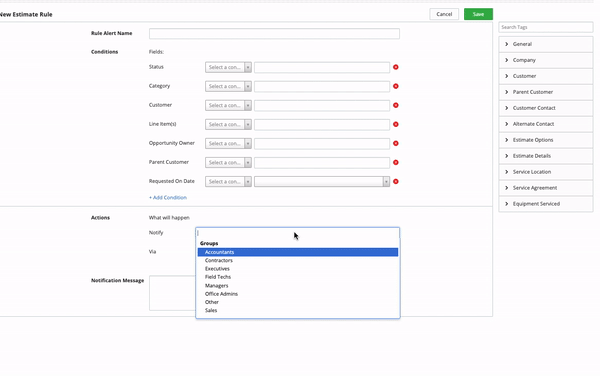Expand the General tags section

pos(546,44)
